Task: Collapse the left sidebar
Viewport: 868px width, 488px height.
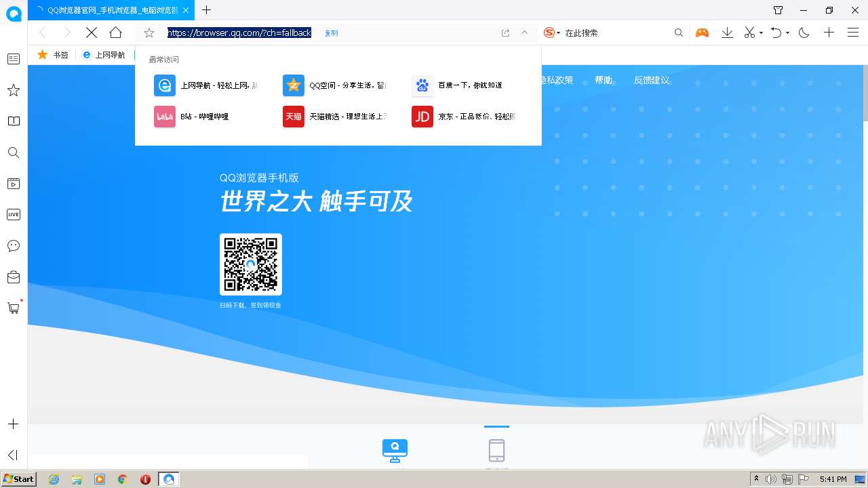Action: coord(13,455)
